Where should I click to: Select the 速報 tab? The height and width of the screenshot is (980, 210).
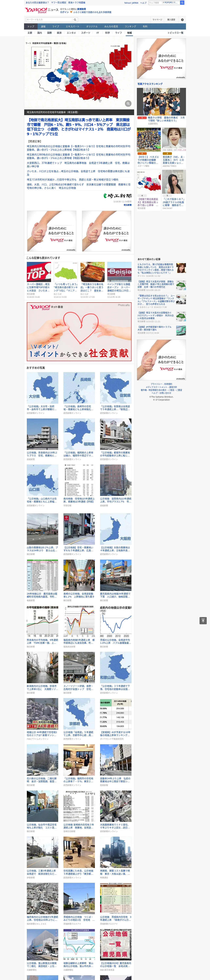point(43,27)
